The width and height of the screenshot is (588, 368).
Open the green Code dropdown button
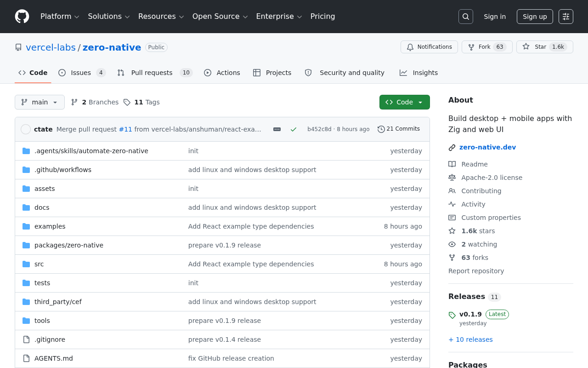405,102
